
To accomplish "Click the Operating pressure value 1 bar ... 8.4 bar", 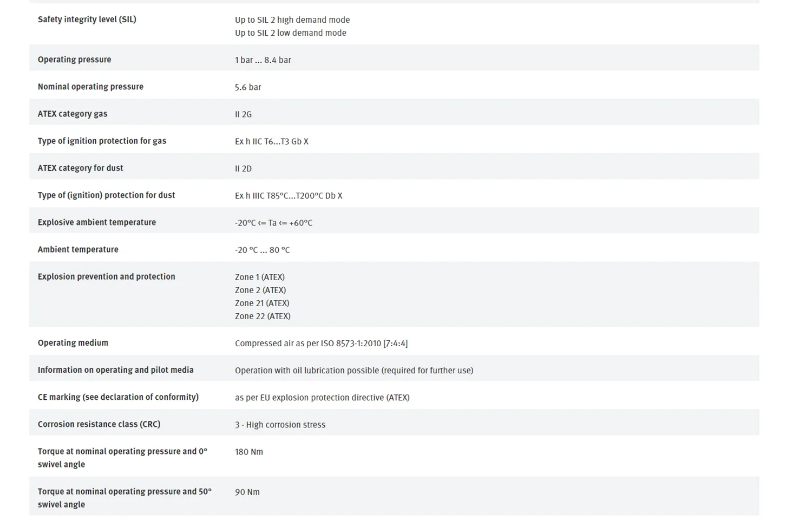I will coord(263,60).
